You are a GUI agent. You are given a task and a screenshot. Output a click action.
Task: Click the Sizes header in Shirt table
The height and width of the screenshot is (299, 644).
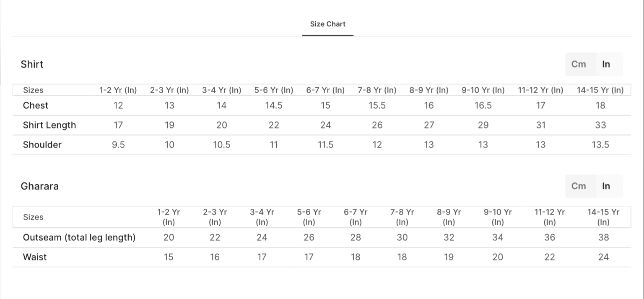33,90
